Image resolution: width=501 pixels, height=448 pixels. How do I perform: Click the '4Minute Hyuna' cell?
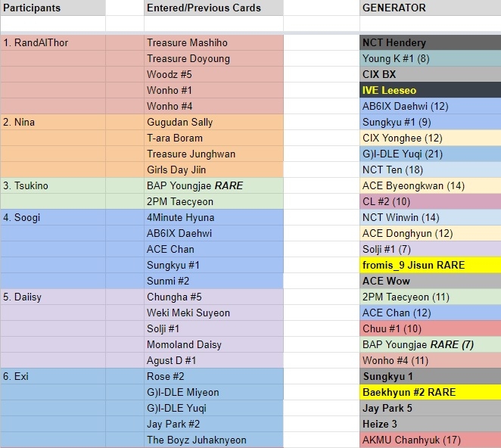tap(213, 217)
